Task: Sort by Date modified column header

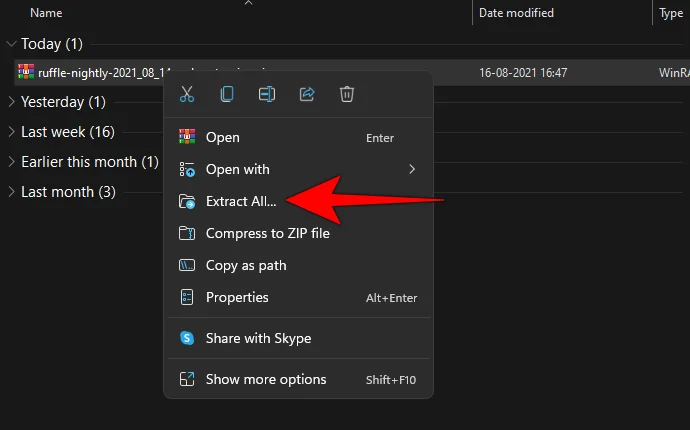Action: [516, 13]
